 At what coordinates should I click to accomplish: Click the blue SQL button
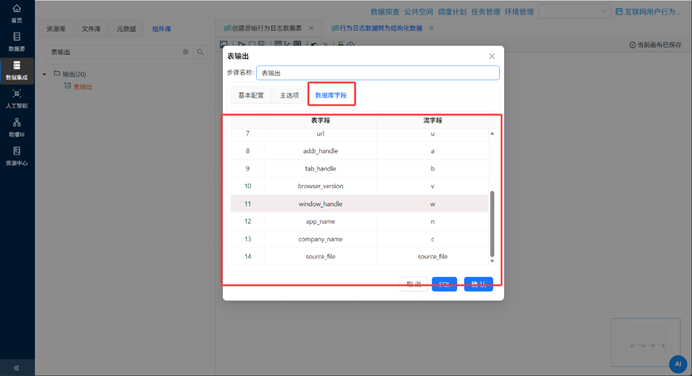(x=444, y=284)
